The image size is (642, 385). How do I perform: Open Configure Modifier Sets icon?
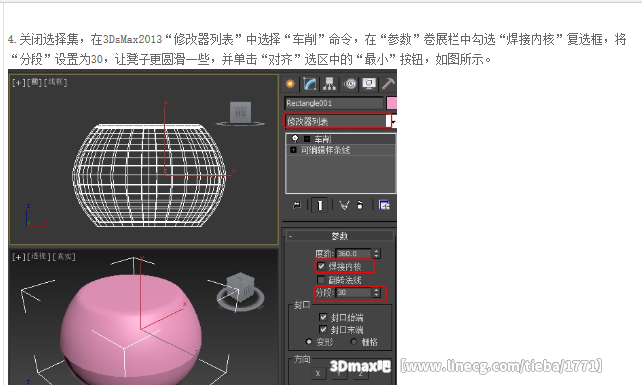click(x=384, y=205)
